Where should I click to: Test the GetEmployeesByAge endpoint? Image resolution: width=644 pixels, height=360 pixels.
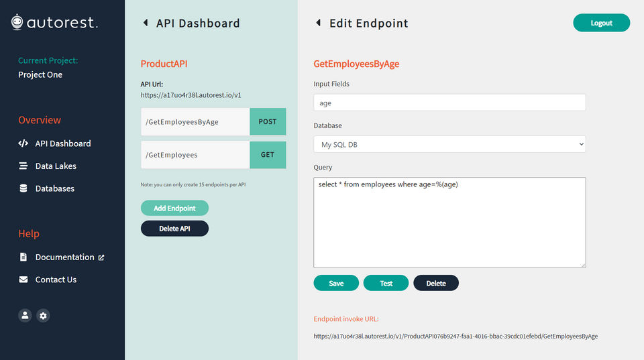click(x=386, y=283)
